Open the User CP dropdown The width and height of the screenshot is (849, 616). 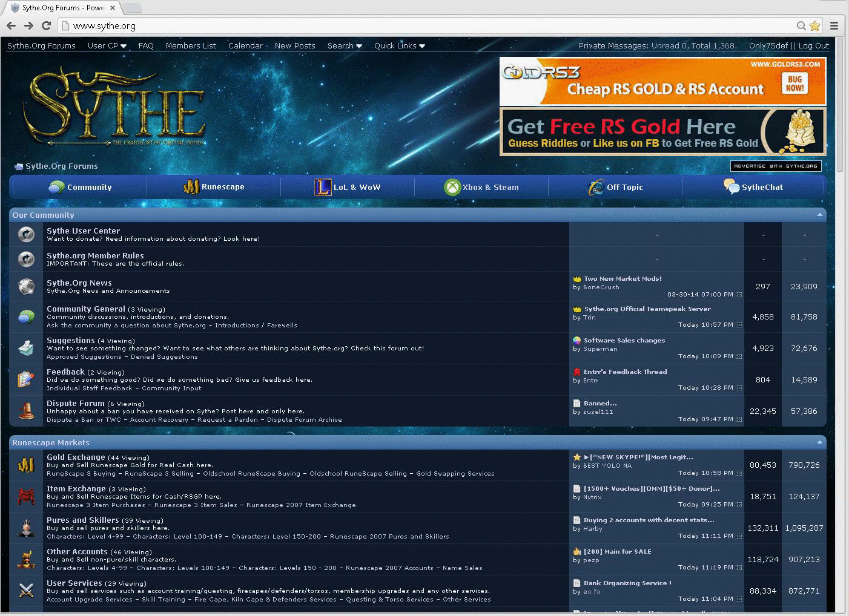tap(107, 45)
